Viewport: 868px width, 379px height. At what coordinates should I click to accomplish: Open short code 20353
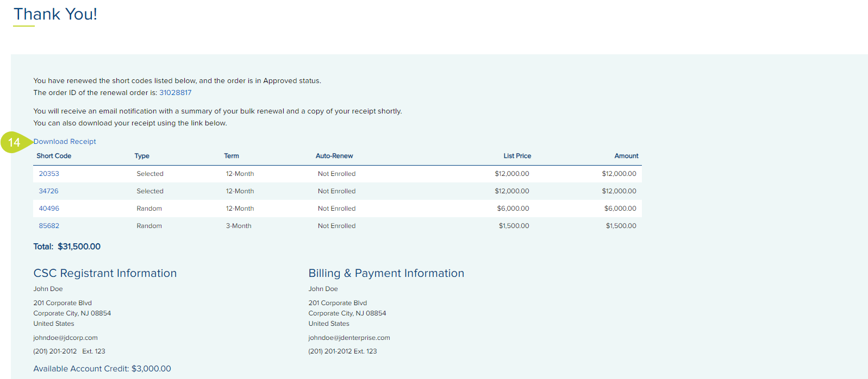tap(49, 174)
